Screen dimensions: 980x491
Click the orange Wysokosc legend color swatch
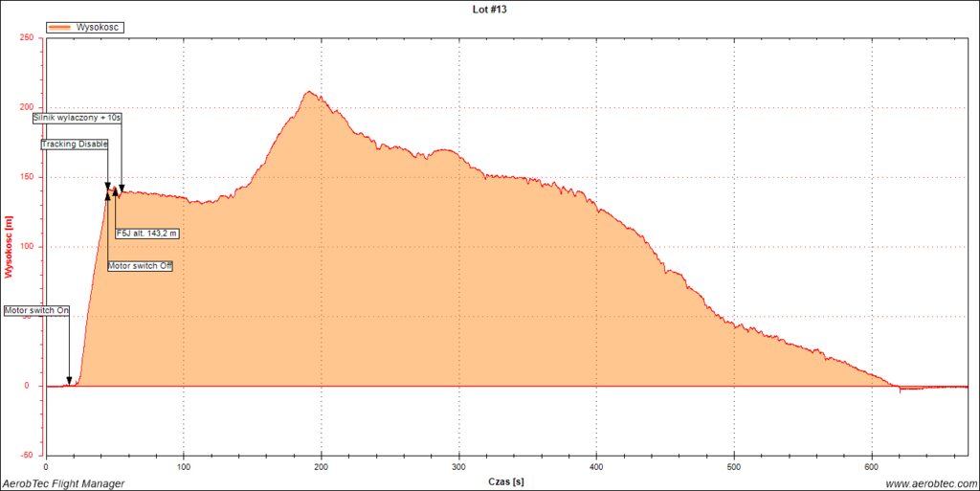pyautogui.click(x=59, y=28)
